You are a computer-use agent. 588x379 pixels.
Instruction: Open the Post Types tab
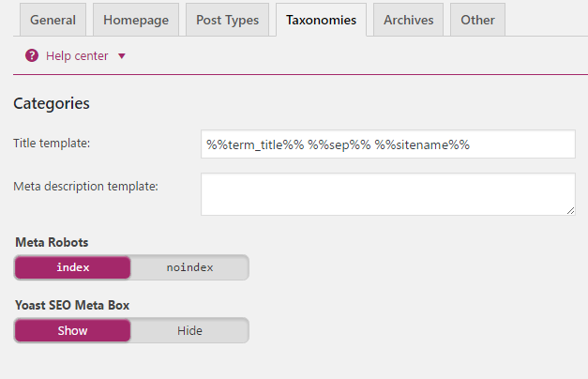tap(227, 20)
